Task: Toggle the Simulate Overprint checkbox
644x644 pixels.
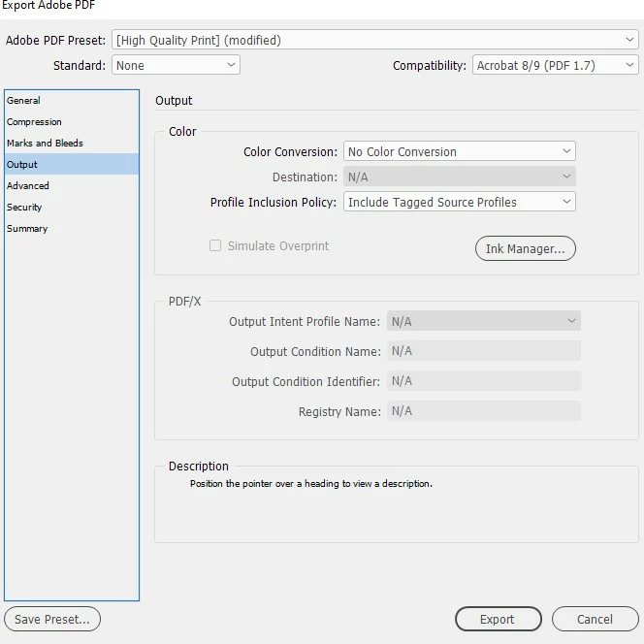Action: pos(215,245)
